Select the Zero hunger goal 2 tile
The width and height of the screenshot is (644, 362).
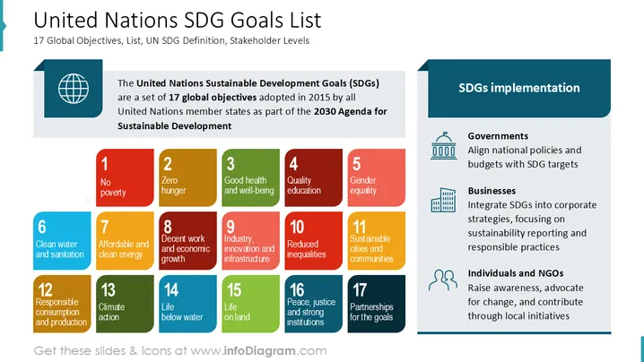(x=187, y=177)
